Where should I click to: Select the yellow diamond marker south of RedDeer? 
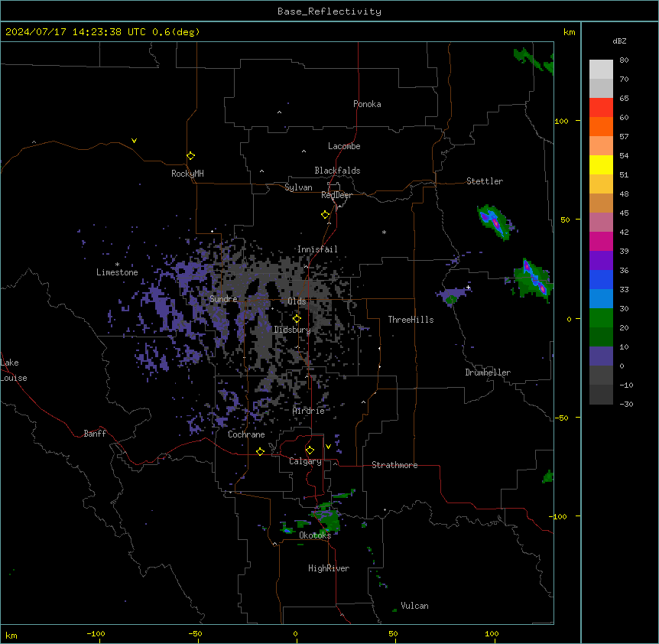click(326, 215)
